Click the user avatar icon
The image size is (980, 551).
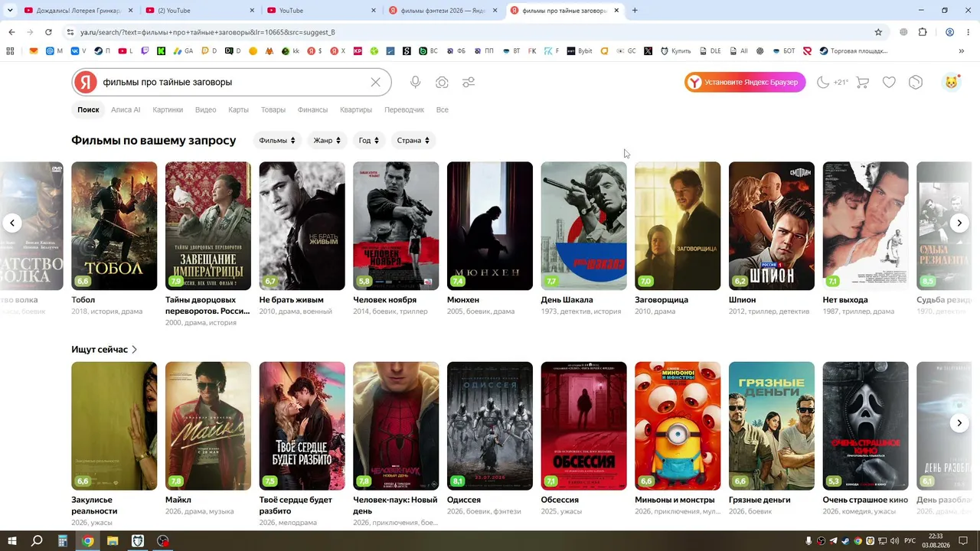[x=951, y=82]
